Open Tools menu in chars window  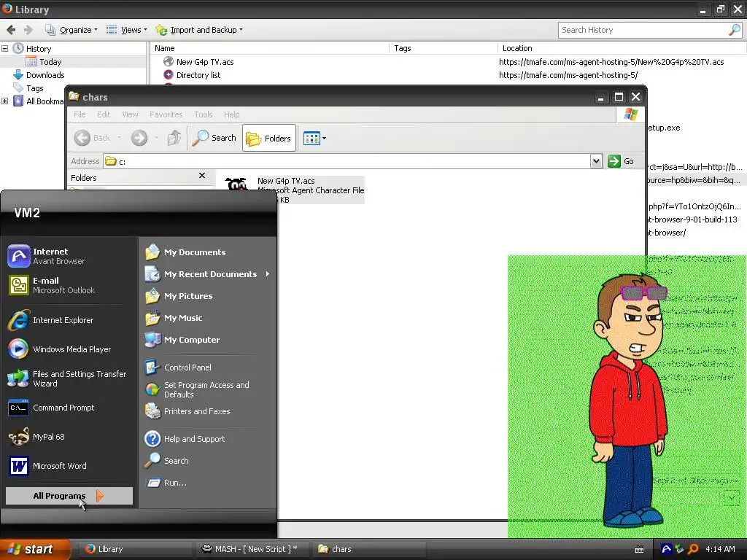[204, 114]
